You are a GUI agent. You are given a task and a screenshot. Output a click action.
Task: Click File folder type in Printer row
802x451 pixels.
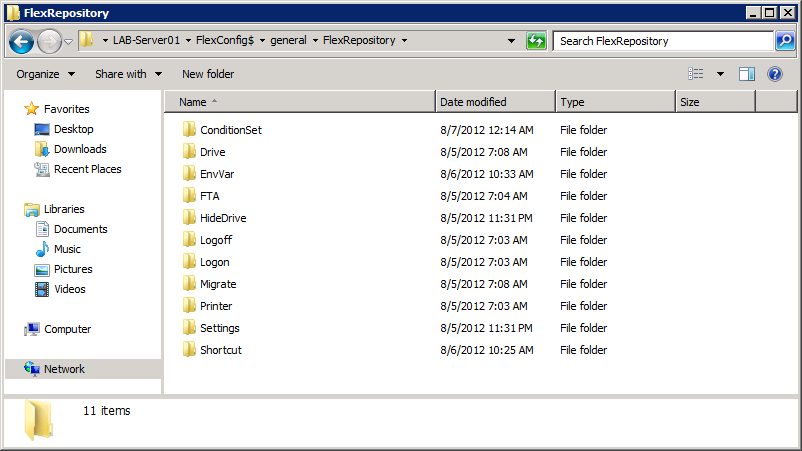pos(584,306)
